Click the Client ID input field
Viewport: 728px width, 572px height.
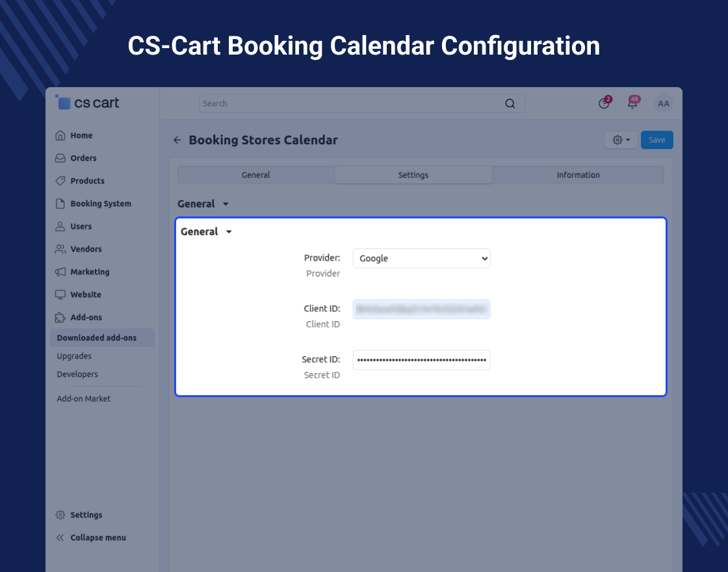point(421,309)
